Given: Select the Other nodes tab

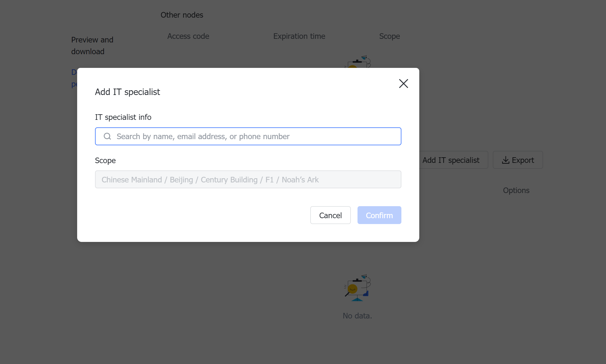Looking at the screenshot, I should (182, 15).
